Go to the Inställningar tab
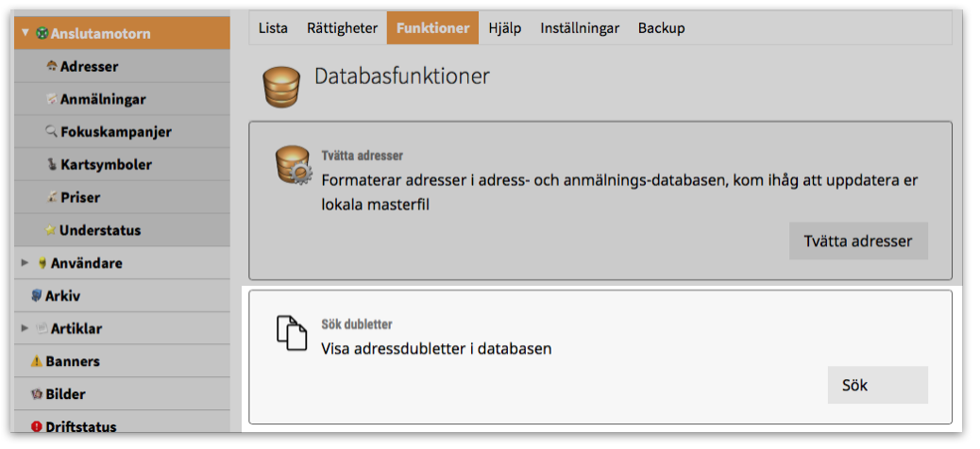The image size is (980, 449). [580, 28]
